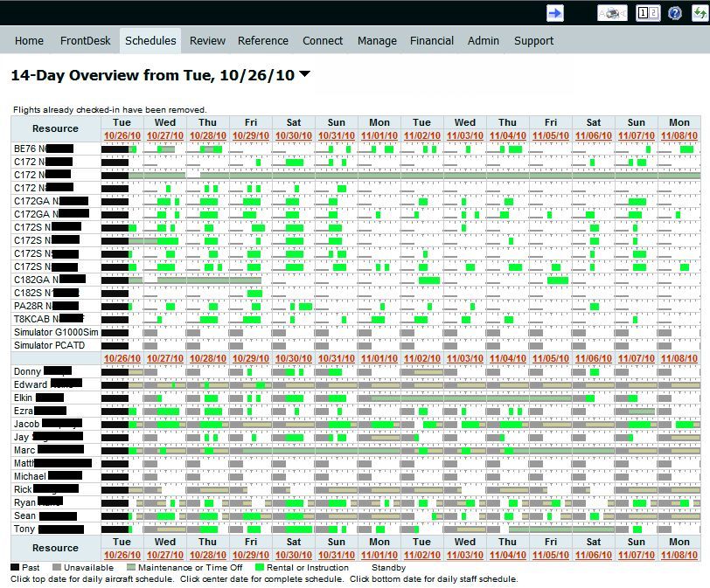
Task: Click the top header 11/08/10 date link
Action: click(679, 135)
